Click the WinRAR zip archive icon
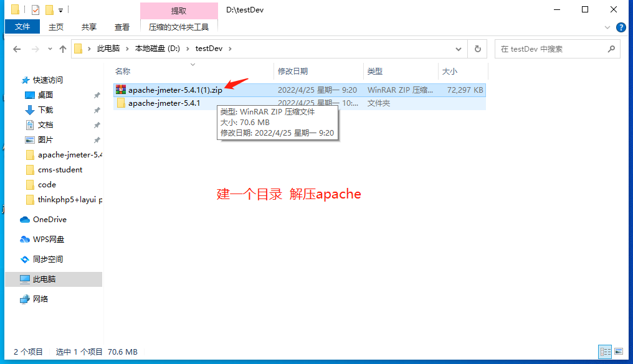Viewport: 633px width, 364px height. click(121, 90)
